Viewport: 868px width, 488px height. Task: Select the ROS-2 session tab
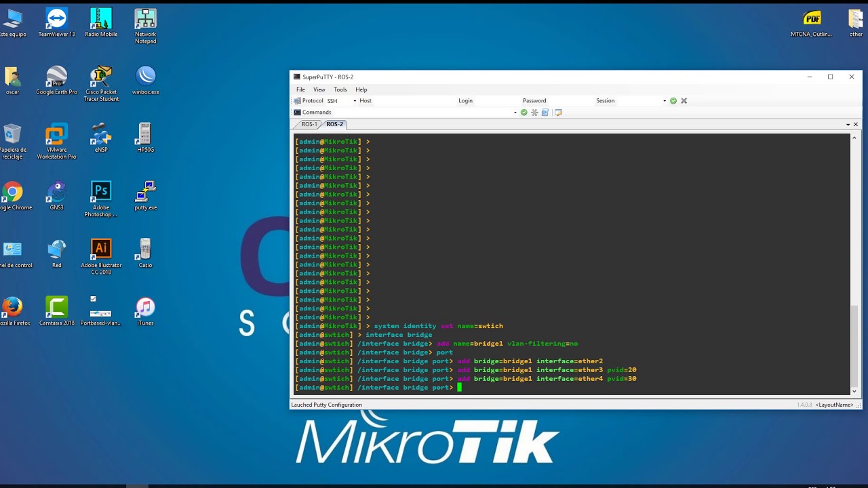click(x=334, y=125)
